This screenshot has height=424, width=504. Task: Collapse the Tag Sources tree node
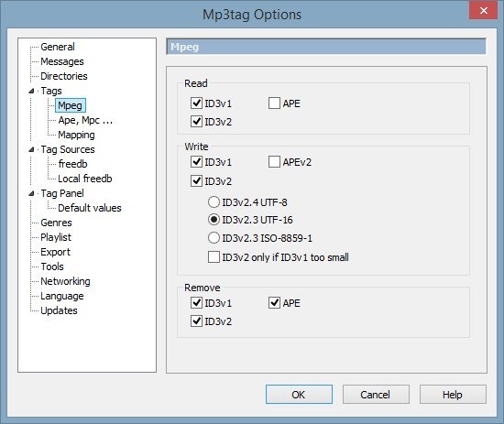[31, 149]
